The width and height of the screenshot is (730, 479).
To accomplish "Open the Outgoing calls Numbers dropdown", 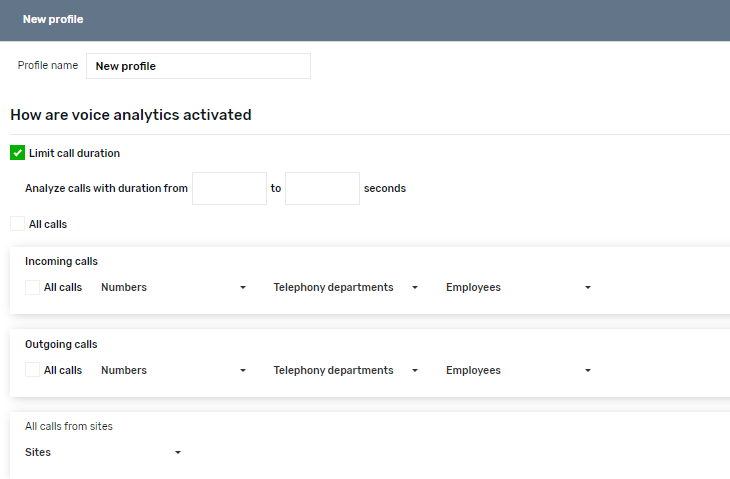I will click(x=173, y=371).
